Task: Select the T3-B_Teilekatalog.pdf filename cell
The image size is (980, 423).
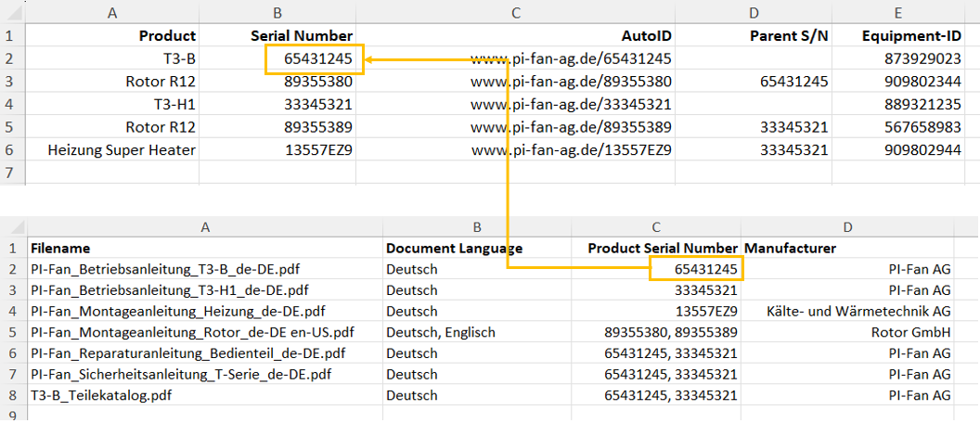Action: coord(204,395)
